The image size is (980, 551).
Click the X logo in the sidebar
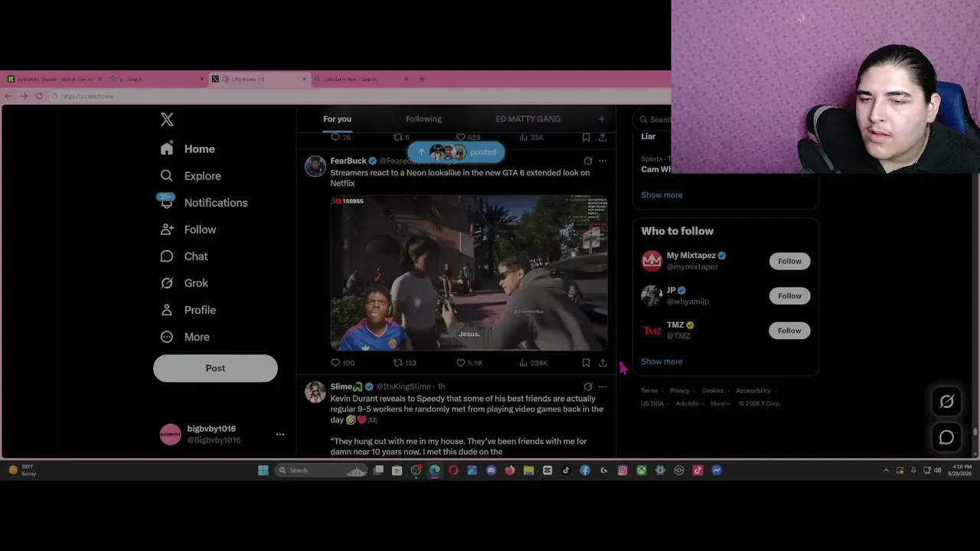click(167, 119)
